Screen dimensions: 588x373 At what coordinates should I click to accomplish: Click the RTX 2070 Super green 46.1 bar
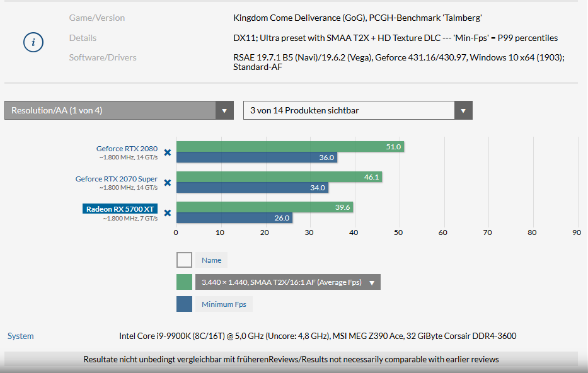279,177
